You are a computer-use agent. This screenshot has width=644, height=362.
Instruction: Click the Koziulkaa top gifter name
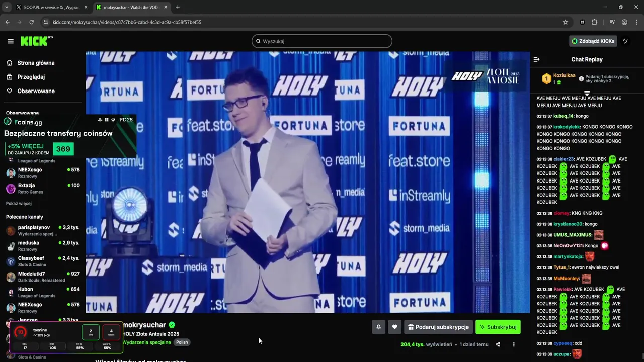[564, 76]
